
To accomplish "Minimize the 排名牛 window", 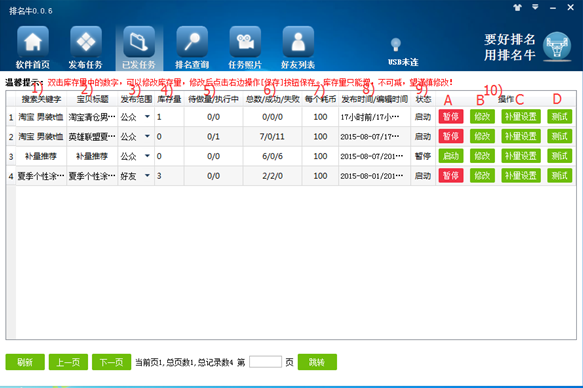I will [553, 7].
